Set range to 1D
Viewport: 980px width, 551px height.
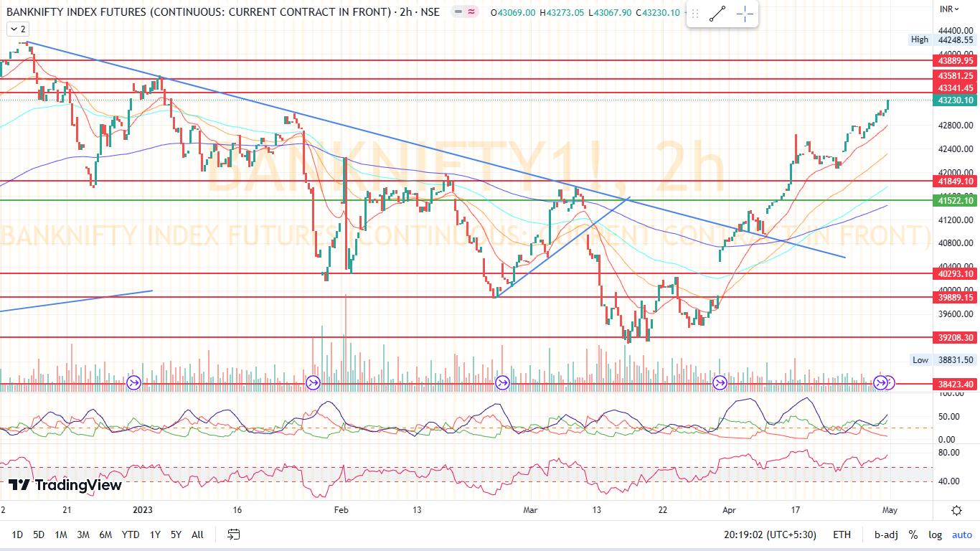17,534
